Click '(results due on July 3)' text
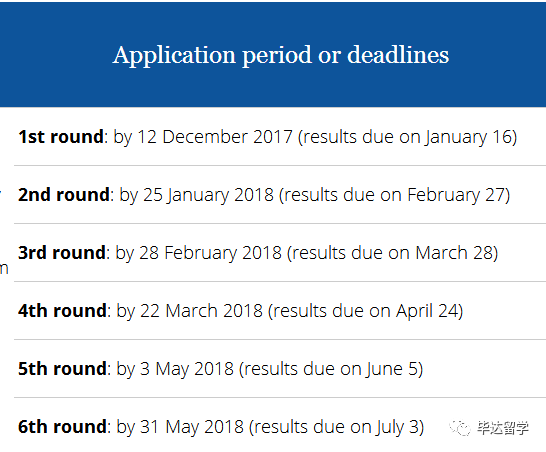This screenshot has width=546, height=452. pyautogui.click(x=336, y=427)
